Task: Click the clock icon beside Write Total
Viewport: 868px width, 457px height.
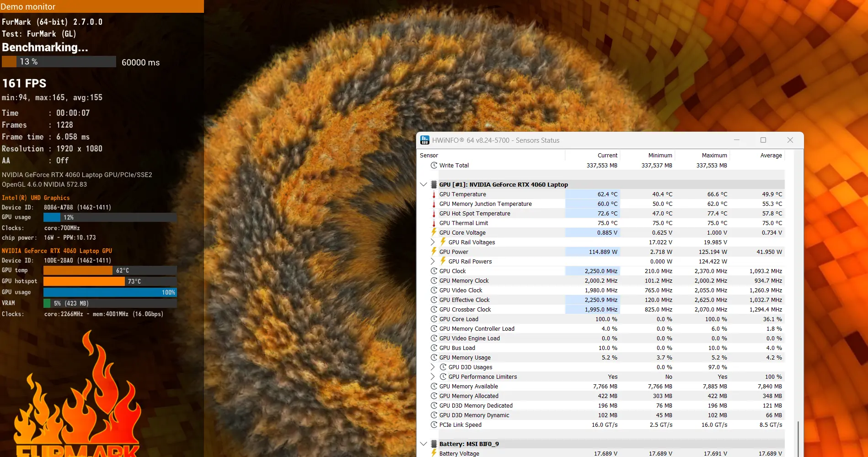Action: [x=434, y=165]
